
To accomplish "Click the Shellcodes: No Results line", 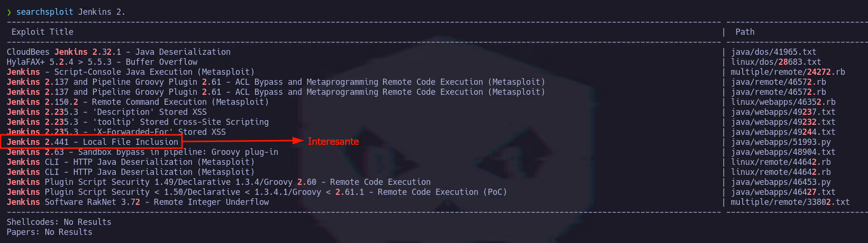I will [59, 222].
